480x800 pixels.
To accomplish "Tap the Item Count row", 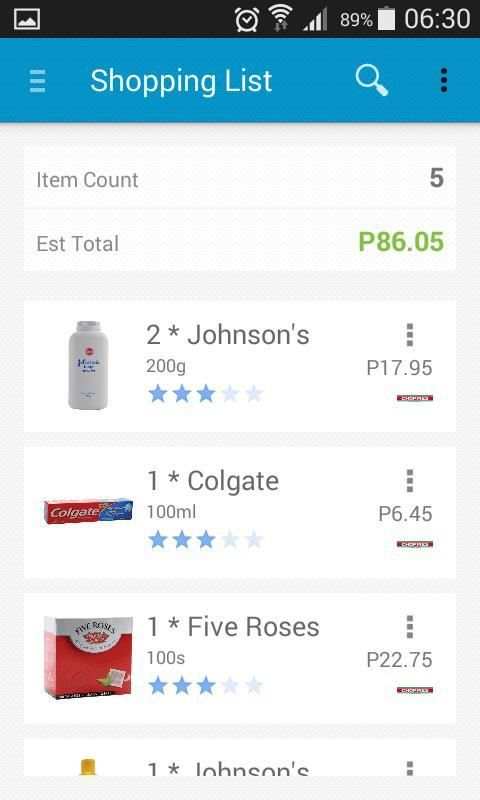I will point(240,179).
